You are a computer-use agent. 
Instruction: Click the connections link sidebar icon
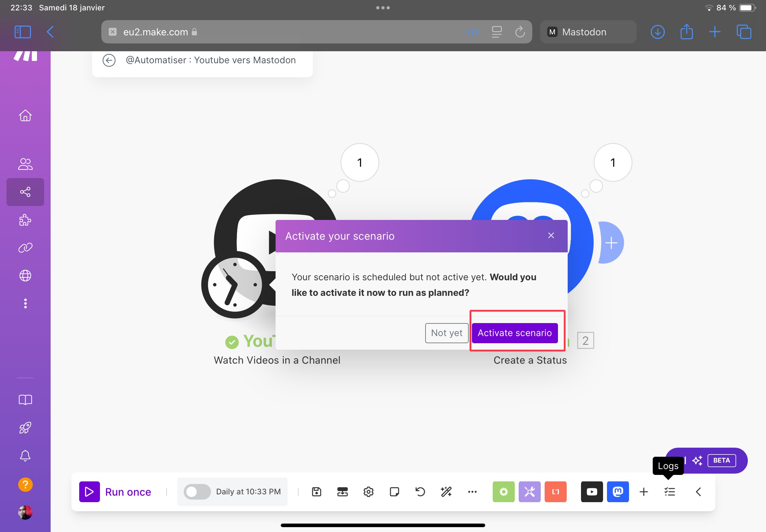pyautogui.click(x=25, y=248)
